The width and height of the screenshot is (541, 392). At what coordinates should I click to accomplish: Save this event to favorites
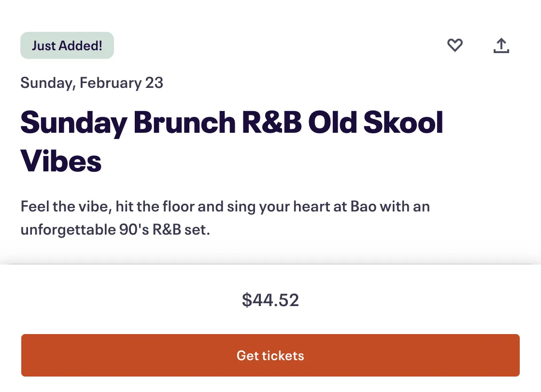455,45
